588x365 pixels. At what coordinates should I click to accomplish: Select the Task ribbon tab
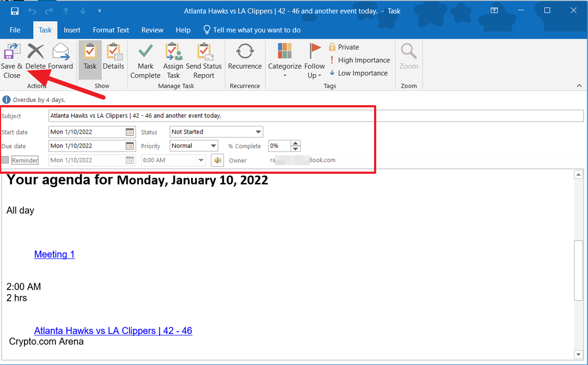[45, 30]
